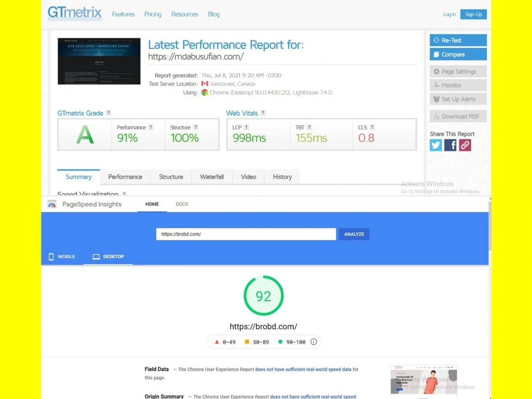Click the Chrome browser icon in report details

(205, 93)
